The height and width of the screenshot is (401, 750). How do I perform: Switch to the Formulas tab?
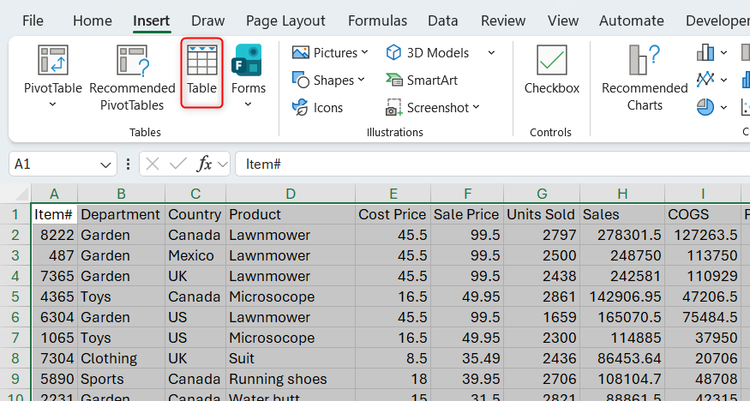[x=377, y=21]
